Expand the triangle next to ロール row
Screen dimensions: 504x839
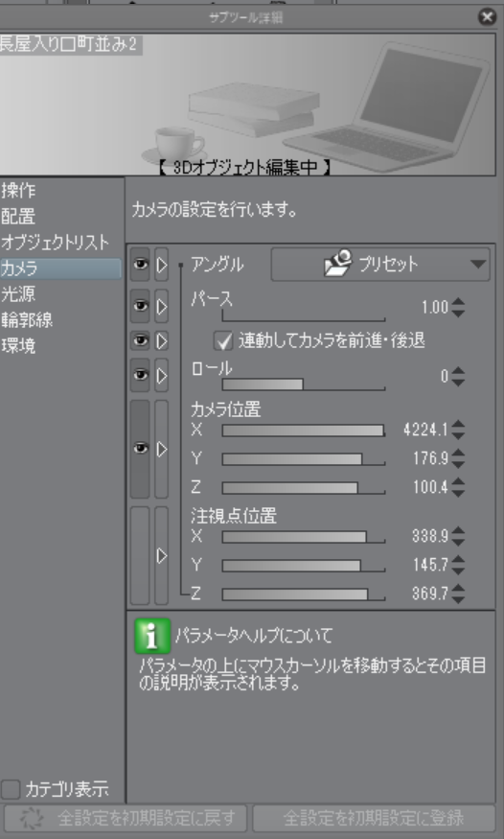tap(161, 375)
